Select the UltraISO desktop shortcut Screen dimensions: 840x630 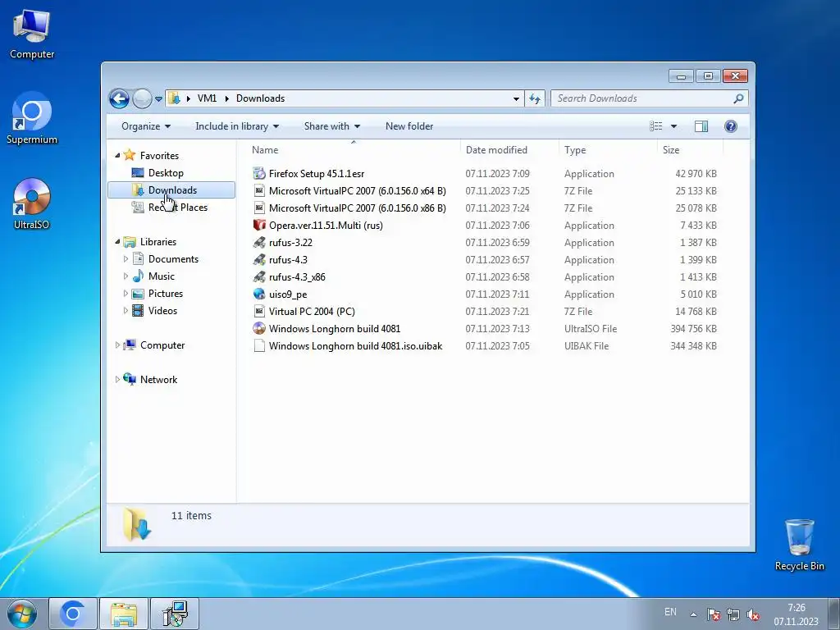pyautogui.click(x=32, y=204)
